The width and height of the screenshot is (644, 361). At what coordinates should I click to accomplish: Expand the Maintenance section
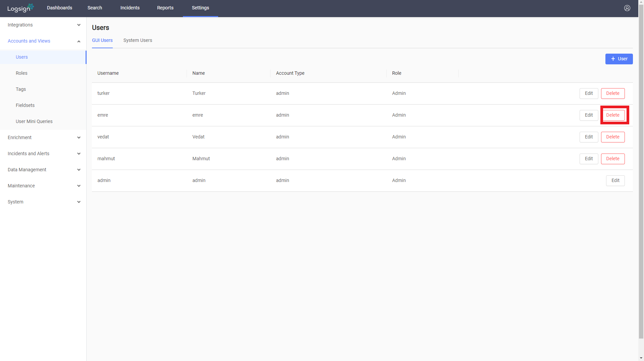pyautogui.click(x=43, y=186)
